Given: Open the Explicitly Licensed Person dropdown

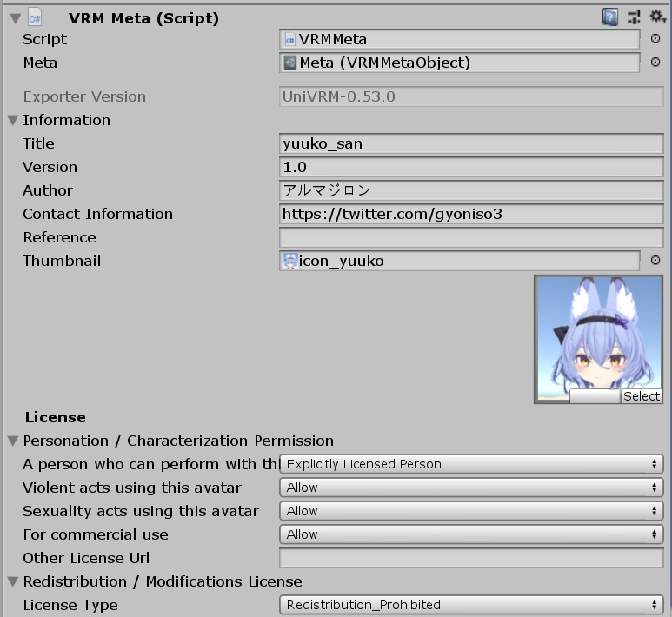Looking at the screenshot, I should [471, 464].
